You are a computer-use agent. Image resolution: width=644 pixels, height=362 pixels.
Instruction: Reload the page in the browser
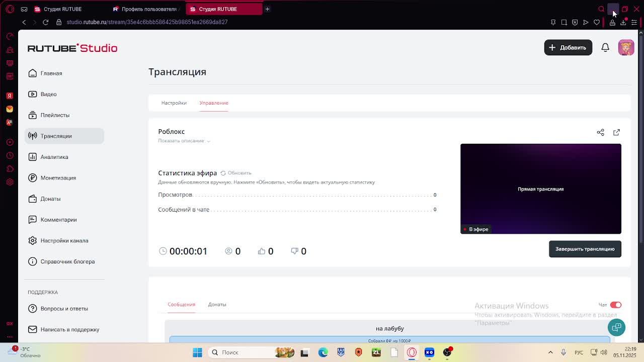pyautogui.click(x=45, y=22)
